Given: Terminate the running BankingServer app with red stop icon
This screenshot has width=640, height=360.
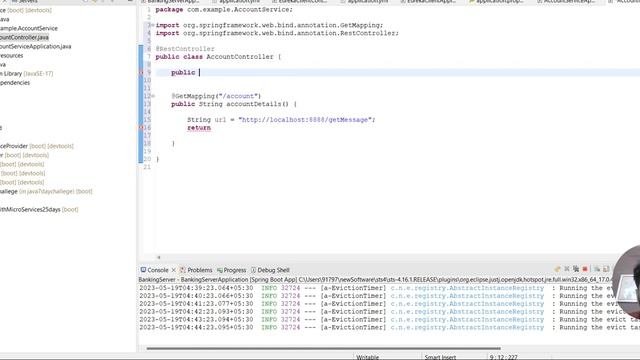Looking at the screenshot, I should click(x=585, y=269).
